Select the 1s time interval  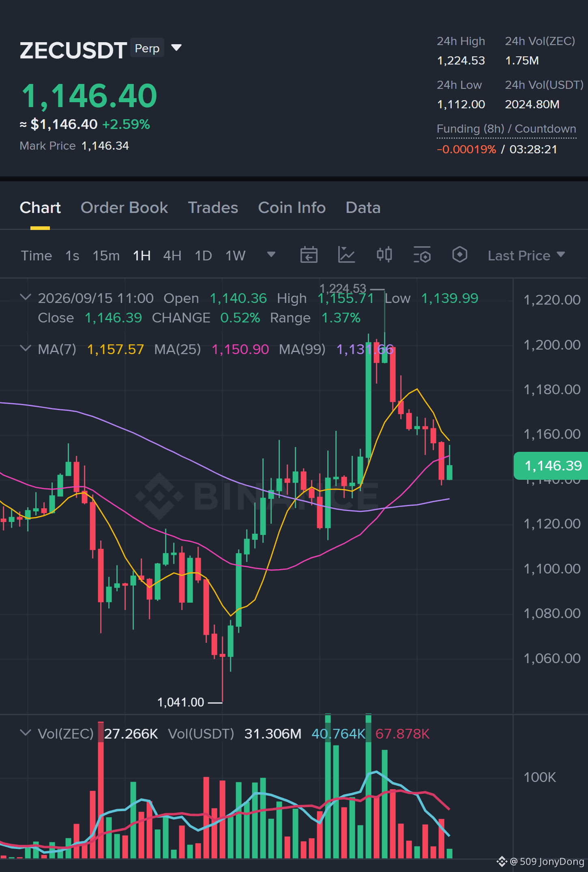(72, 256)
